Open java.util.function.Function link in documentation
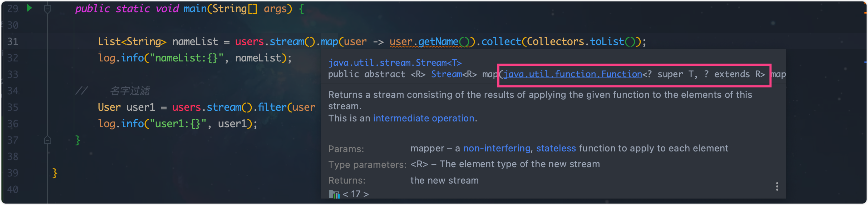This screenshot has width=868, height=205. pyautogui.click(x=573, y=74)
